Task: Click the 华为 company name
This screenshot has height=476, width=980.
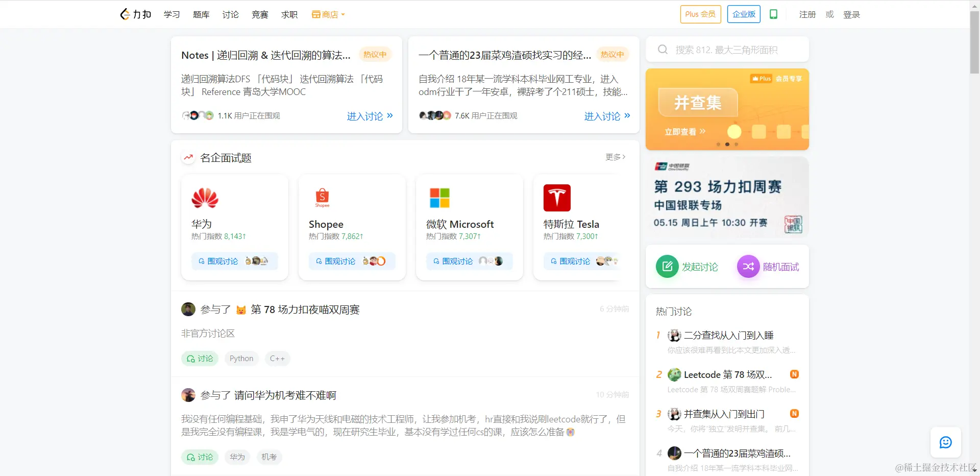Action: tap(201, 224)
